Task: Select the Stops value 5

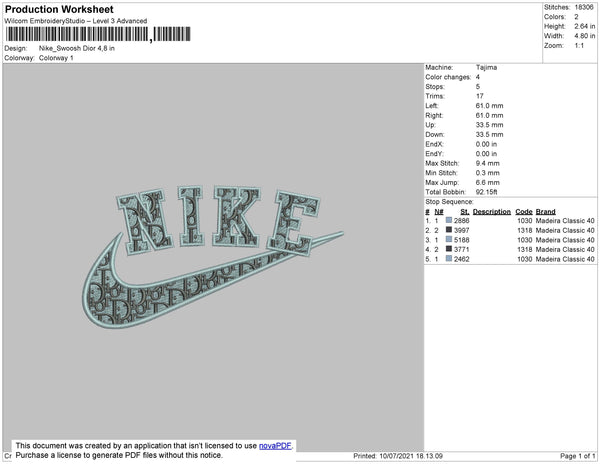Action: 478,86
